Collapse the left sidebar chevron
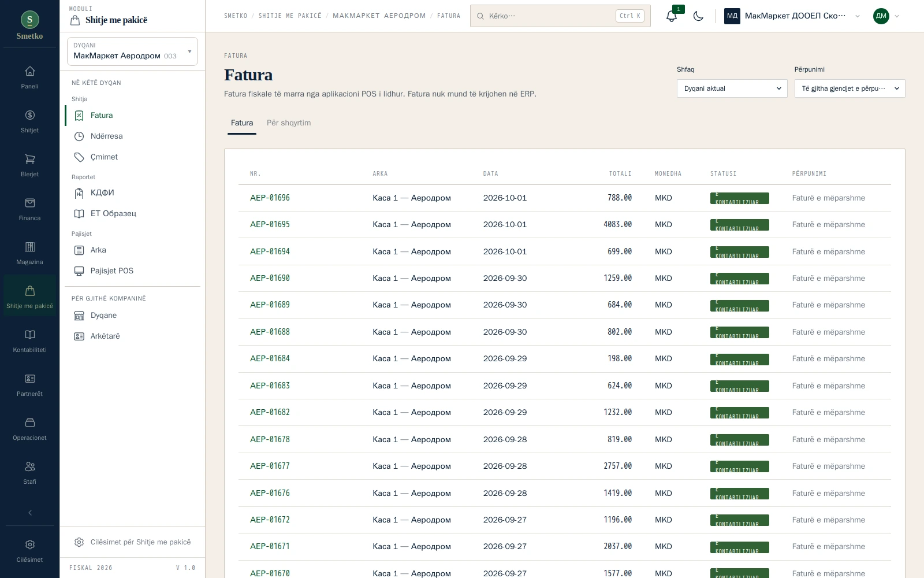The width and height of the screenshot is (924, 578). tap(30, 513)
